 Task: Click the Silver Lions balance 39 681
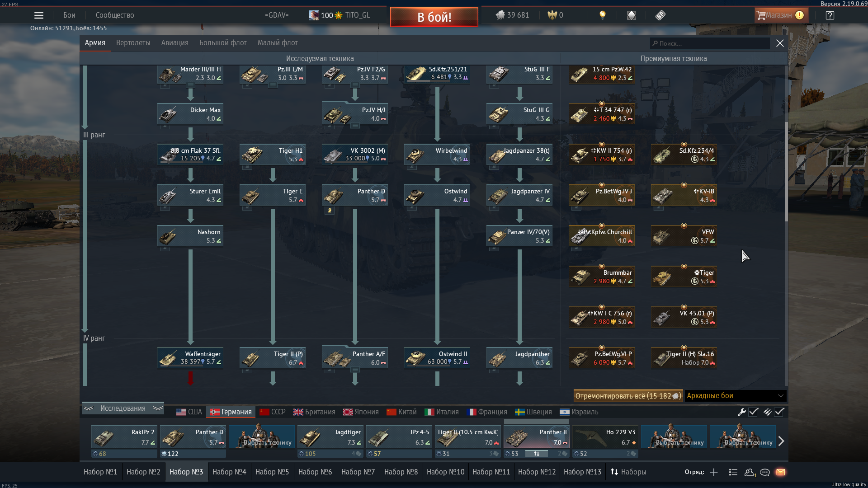512,15
